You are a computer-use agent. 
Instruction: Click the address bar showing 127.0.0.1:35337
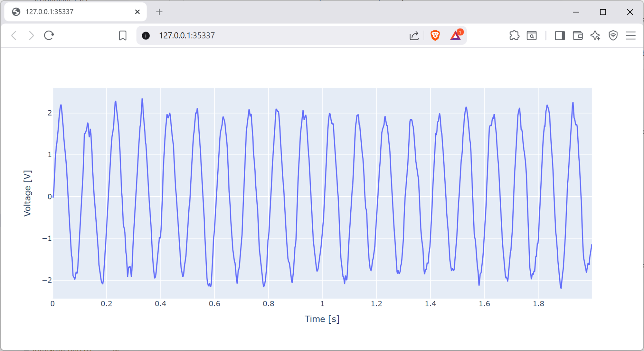point(258,35)
